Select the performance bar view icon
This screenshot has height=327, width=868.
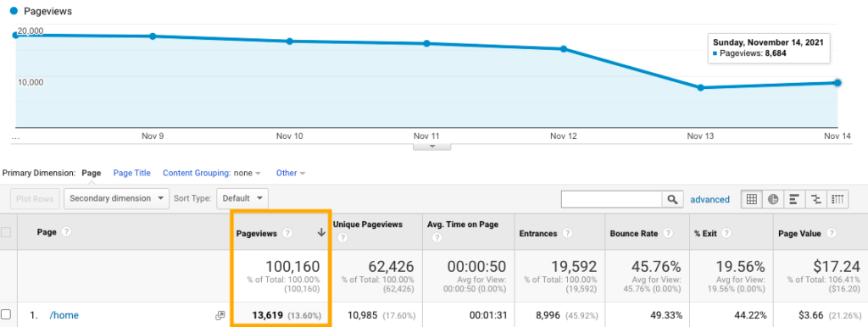(x=794, y=199)
